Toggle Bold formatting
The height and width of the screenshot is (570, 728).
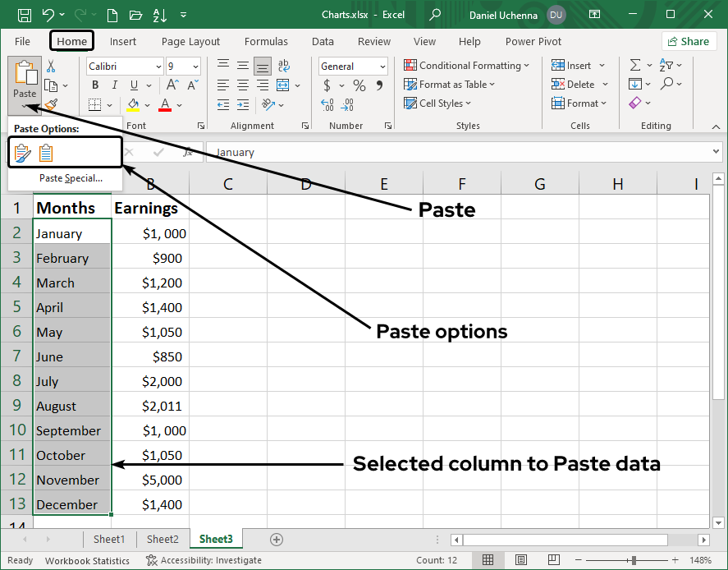pyautogui.click(x=95, y=85)
